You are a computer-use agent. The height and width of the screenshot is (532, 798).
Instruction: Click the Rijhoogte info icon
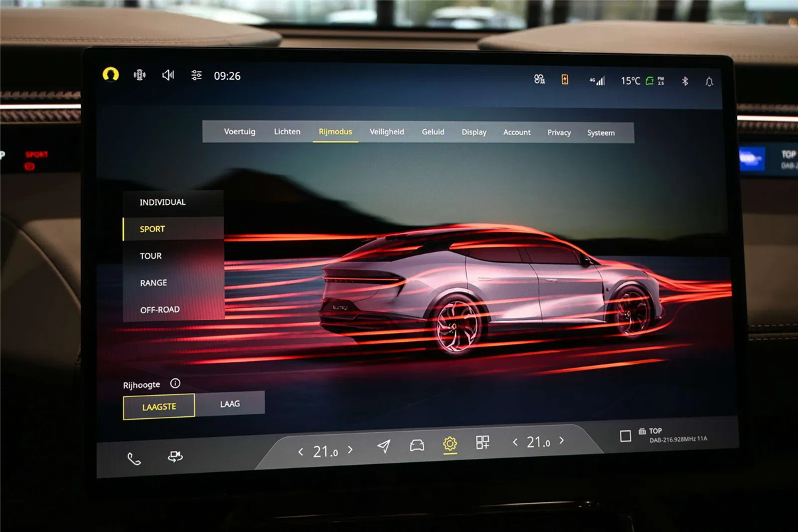click(x=175, y=384)
